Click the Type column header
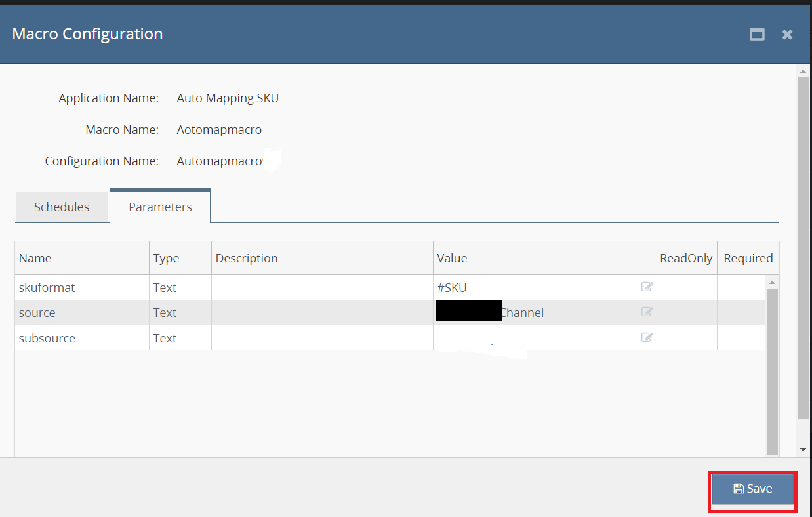This screenshot has height=517, width=812. (166, 258)
